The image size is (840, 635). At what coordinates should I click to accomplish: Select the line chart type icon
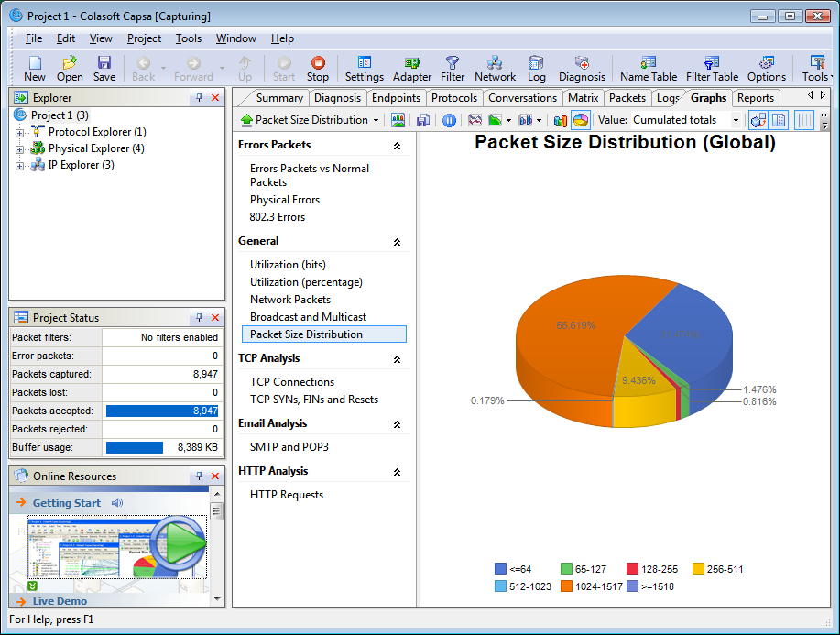475,120
